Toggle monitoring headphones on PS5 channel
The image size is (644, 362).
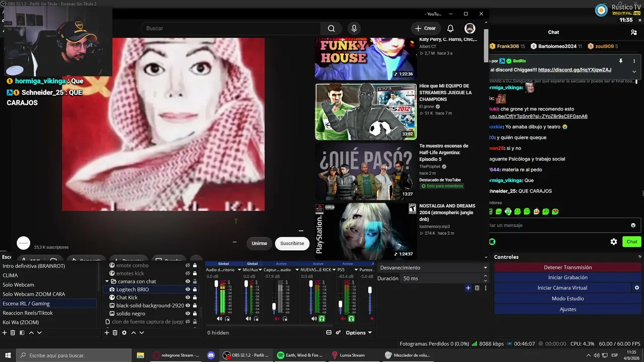(x=351, y=319)
